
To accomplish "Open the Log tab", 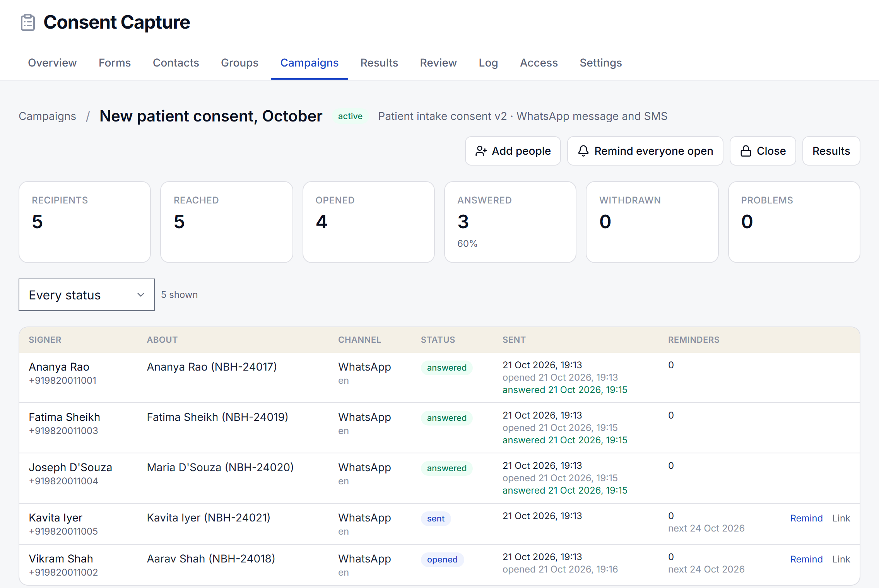I will (488, 63).
